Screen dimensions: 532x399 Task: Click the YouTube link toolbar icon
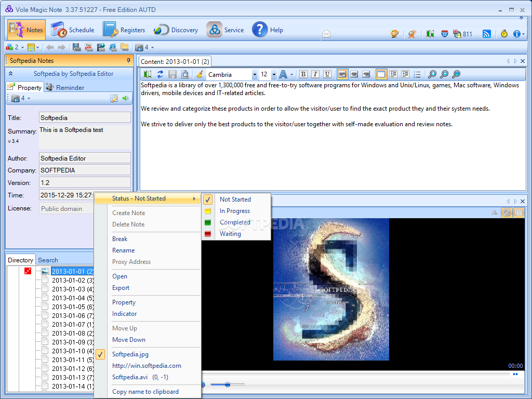pyautogui.click(x=88, y=47)
